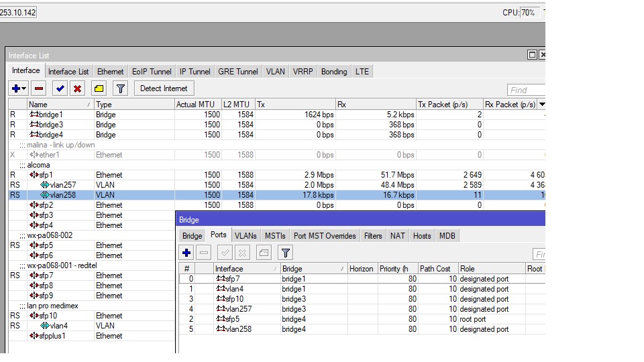Image resolution: width=644 pixels, height=362 pixels.
Task: Switch to the Interface List tab
Action: (68, 72)
